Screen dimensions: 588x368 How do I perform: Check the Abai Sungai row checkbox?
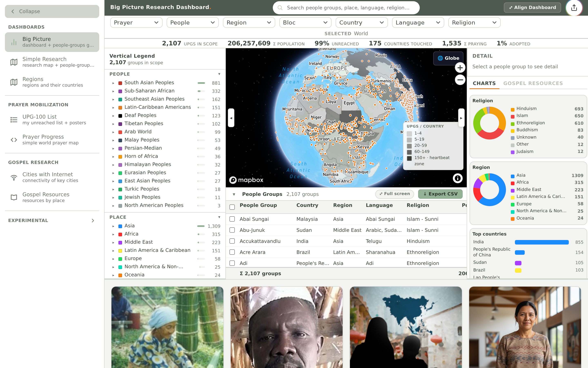(x=232, y=219)
